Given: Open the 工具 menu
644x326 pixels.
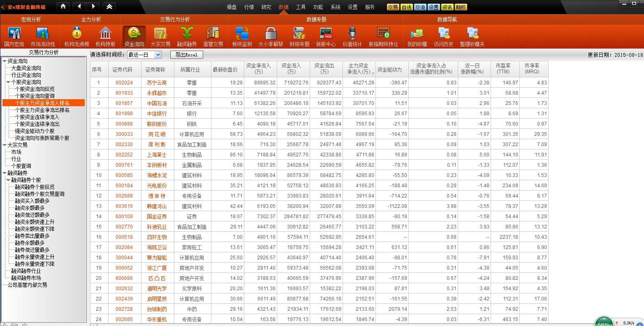Looking at the screenshot, I should click(x=301, y=7).
